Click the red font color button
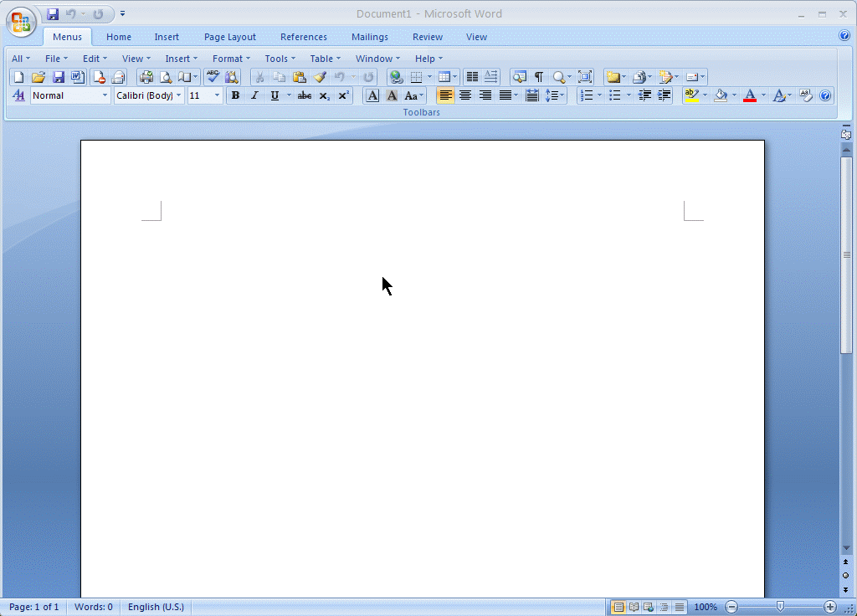Screen dimensions: 857x616 750,95
